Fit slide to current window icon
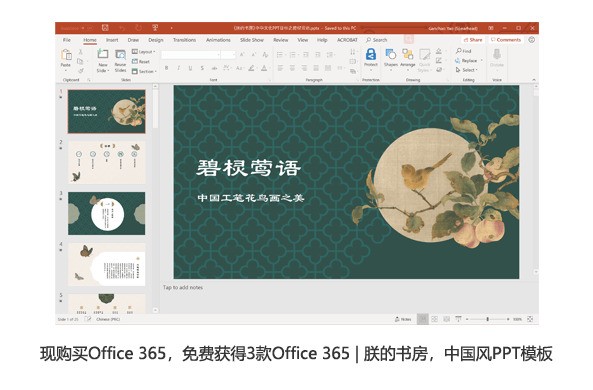 point(530,319)
